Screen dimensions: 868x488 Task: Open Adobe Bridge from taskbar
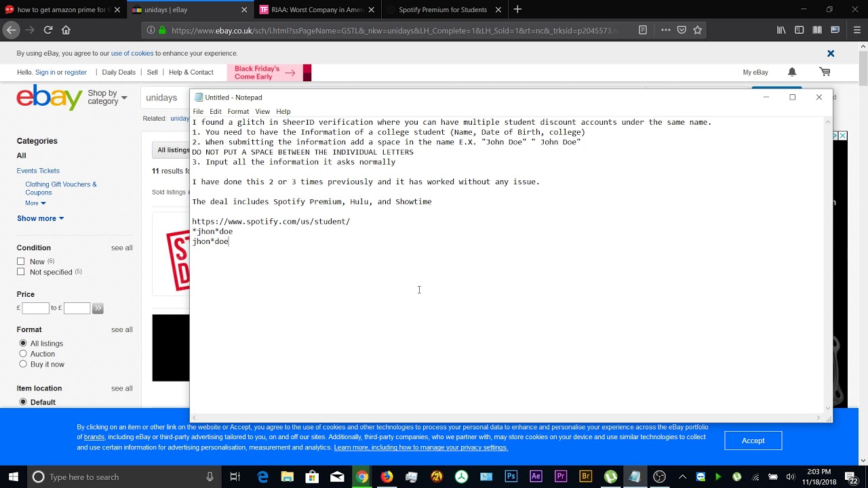coord(585,476)
